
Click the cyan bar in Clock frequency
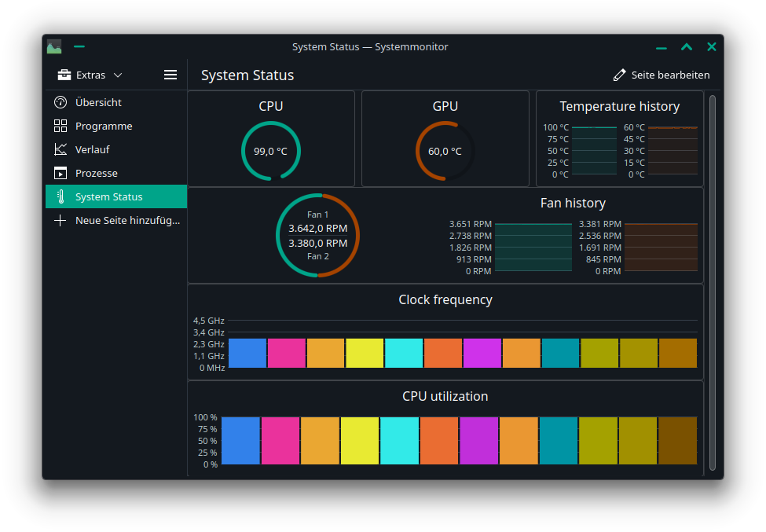404,353
